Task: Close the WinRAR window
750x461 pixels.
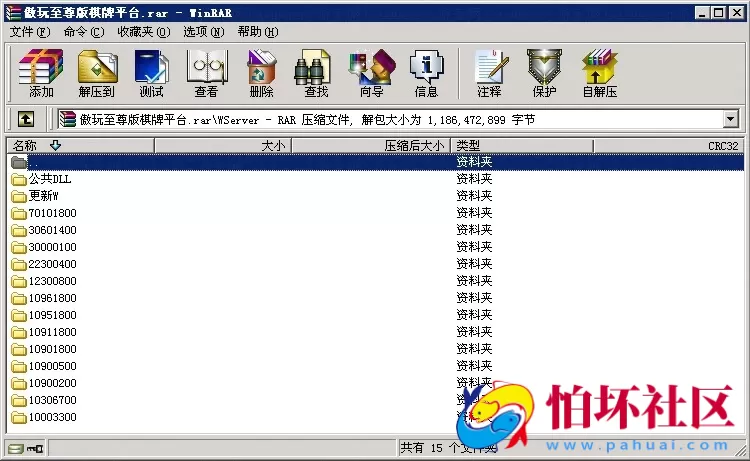Action: (x=737, y=12)
